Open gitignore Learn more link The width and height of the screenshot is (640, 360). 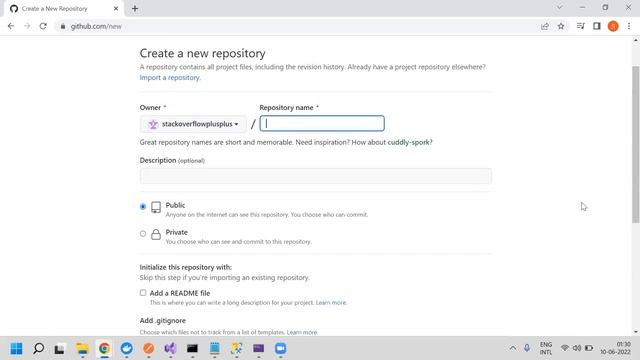302,332
